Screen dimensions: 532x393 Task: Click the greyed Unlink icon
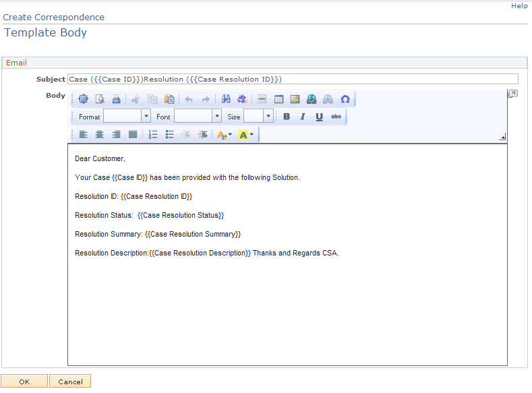(x=328, y=99)
